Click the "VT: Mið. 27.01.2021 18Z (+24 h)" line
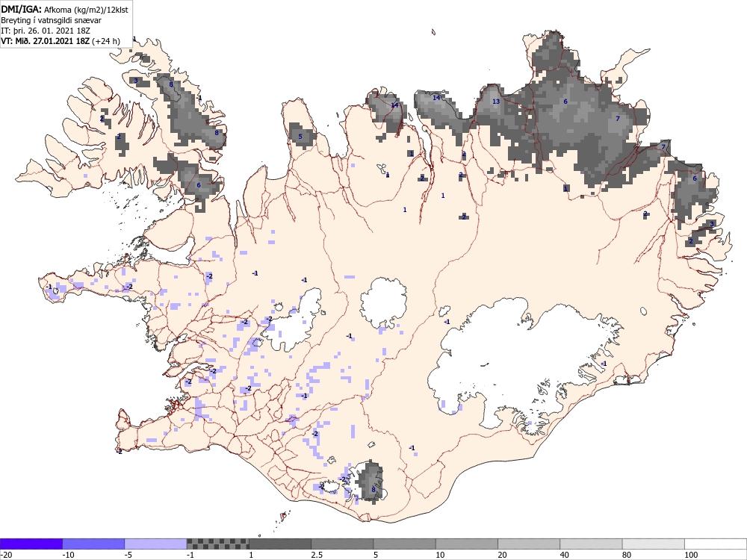The width and height of the screenshot is (747, 560). [x=61, y=41]
